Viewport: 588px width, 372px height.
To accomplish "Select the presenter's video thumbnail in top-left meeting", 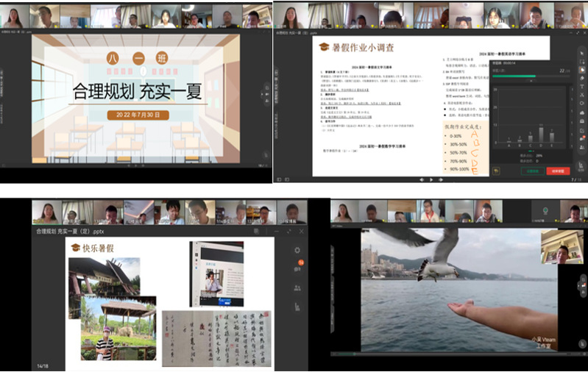I will pyautogui.click(x=14, y=15).
